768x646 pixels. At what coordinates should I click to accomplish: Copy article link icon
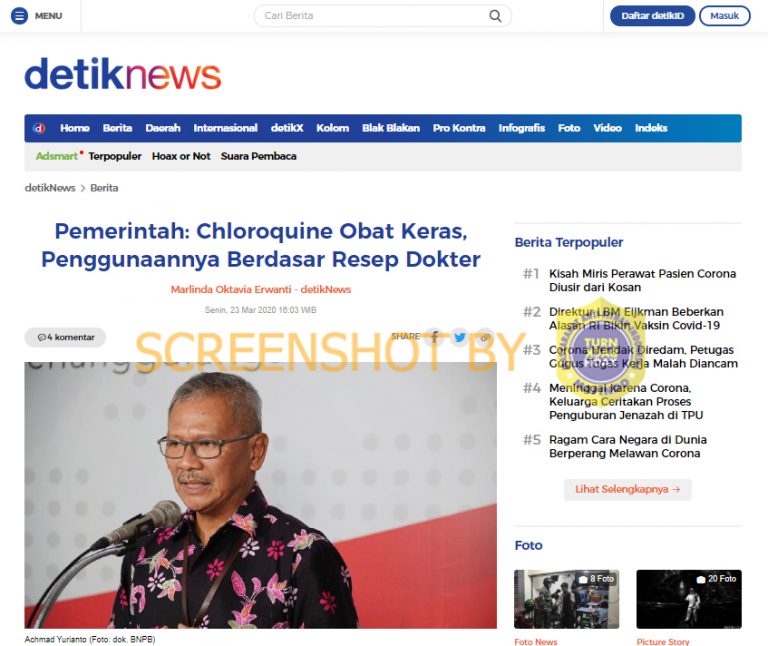485,337
